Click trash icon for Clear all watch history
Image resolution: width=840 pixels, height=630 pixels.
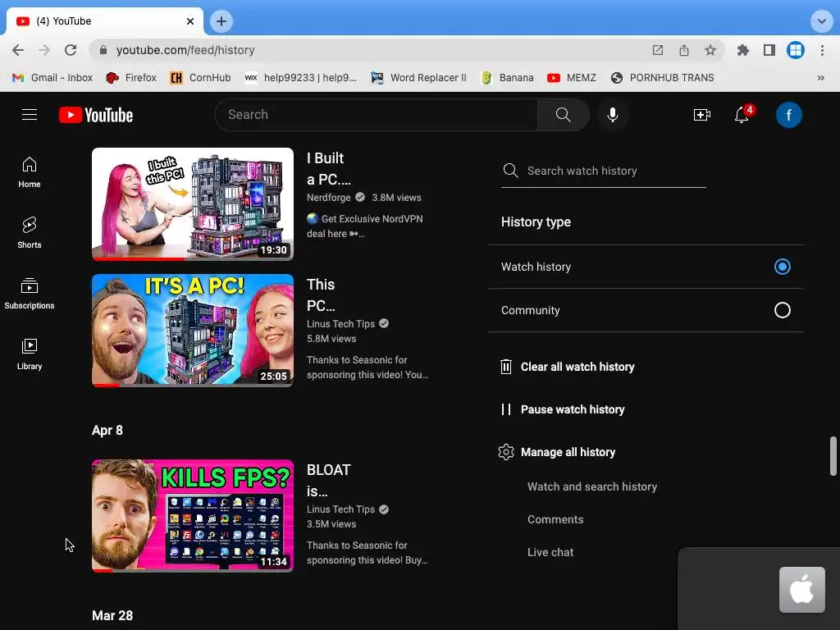pyautogui.click(x=505, y=367)
